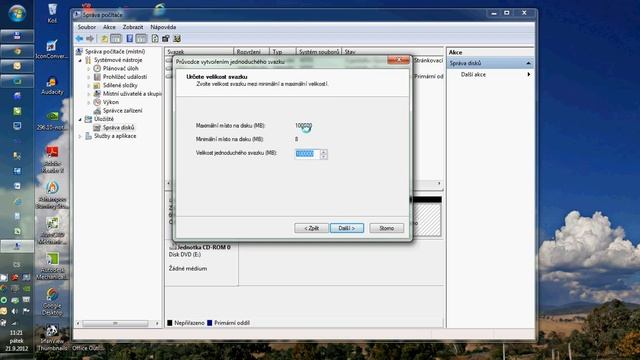Click the blue Back arrow in toolbar
This screenshot has height=360, width=640.
click(79, 39)
